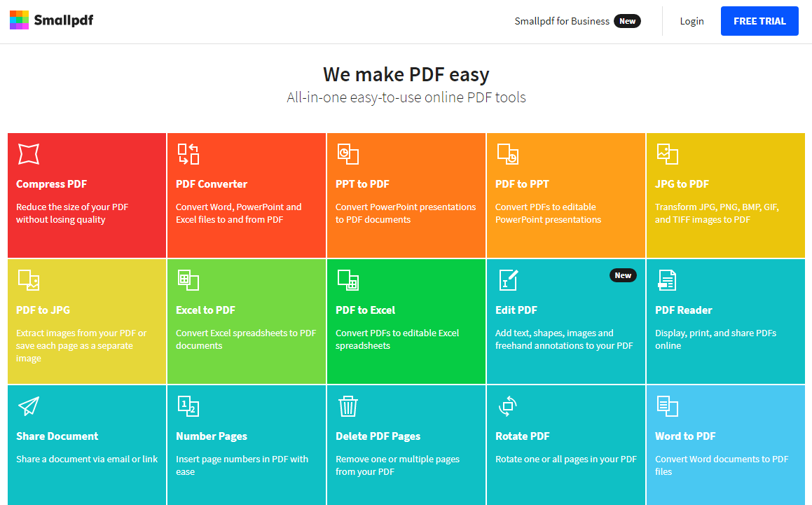Click 'Insert page numbers in PDF' description
The height and width of the screenshot is (505, 812).
click(242, 465)
